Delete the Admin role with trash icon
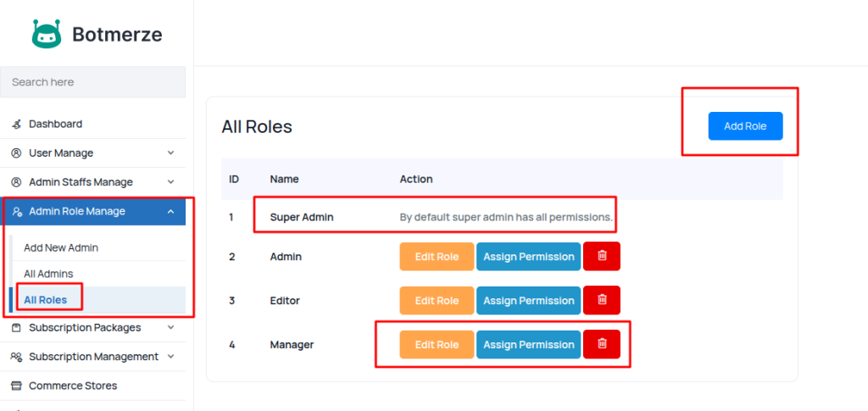 pos(602,256)
